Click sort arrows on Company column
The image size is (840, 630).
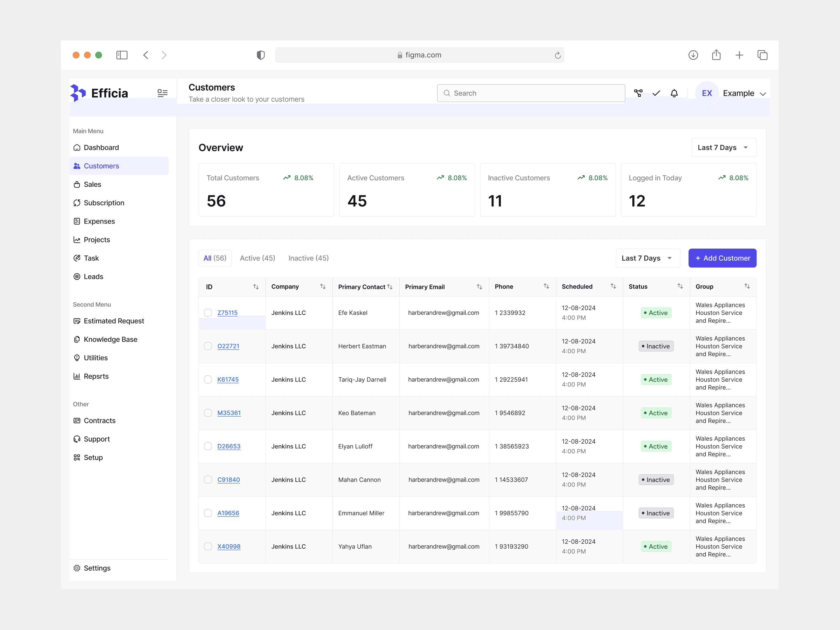pos(323,287)
